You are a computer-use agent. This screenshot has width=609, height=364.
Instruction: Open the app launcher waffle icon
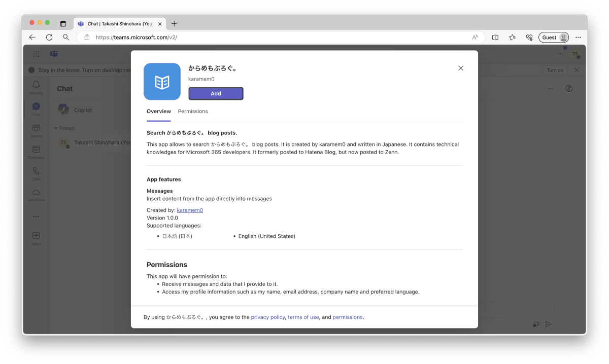(36, 54)
